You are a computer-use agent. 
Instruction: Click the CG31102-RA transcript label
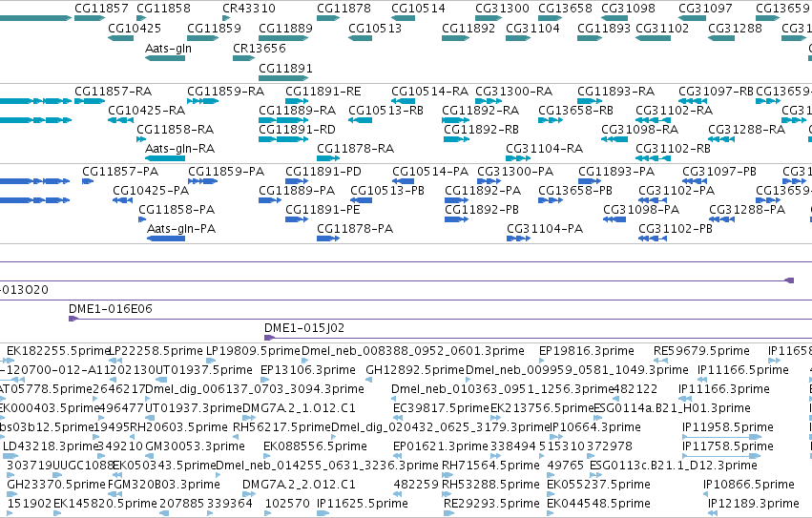(x=675, y=111)
